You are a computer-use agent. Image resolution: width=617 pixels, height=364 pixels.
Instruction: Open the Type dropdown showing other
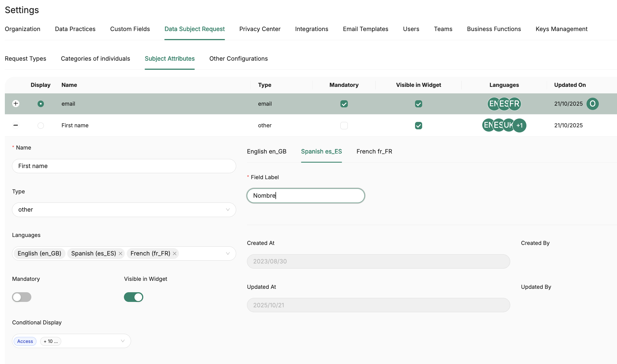point(124,210)
